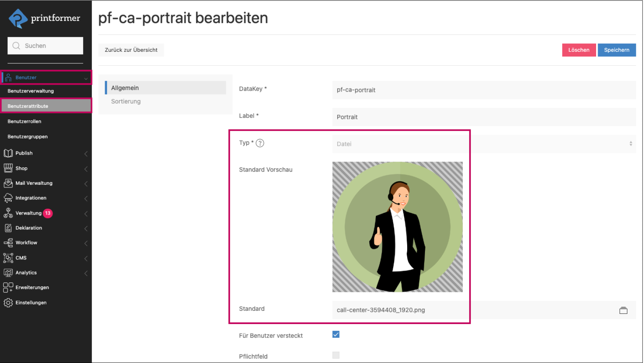Image resolution: width=644 pixels, height=363 pixels.
Task: Open file browser icon in Standard field
Action: point(623,310)
